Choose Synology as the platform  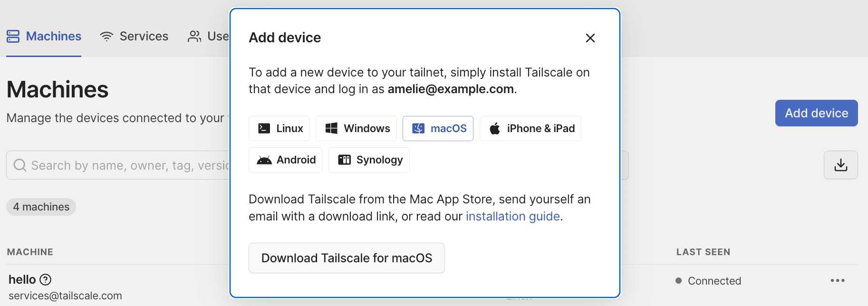369,160
